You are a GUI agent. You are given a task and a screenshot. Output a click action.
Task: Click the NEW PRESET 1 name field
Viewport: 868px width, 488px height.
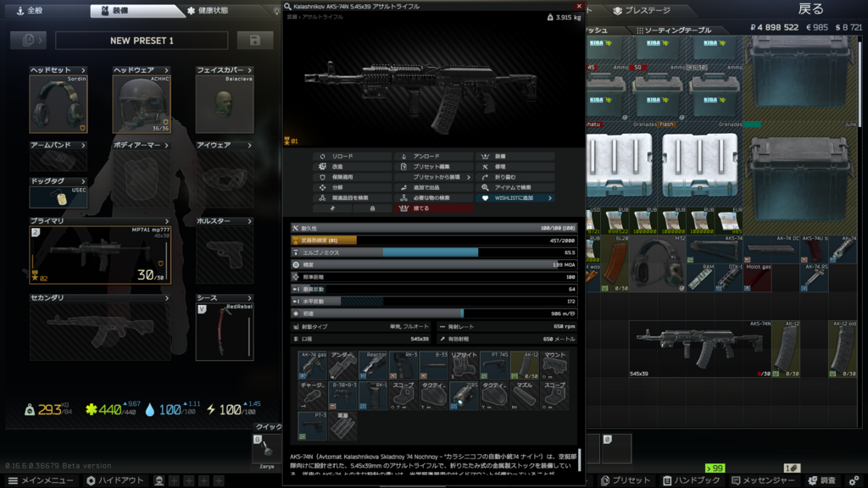142,41
